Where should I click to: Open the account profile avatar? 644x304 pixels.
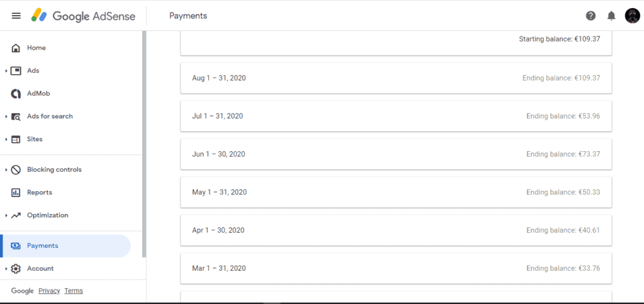(x=633, y=16)
